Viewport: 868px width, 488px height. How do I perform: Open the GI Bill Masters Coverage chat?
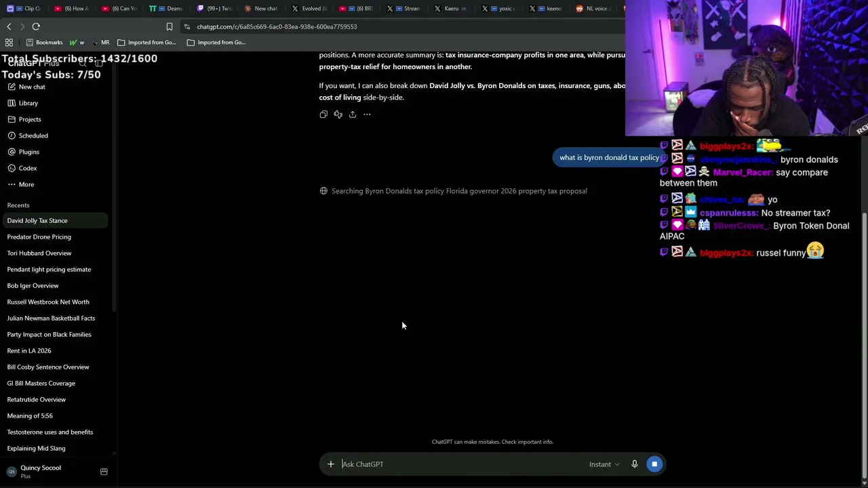tap(54, 383)
